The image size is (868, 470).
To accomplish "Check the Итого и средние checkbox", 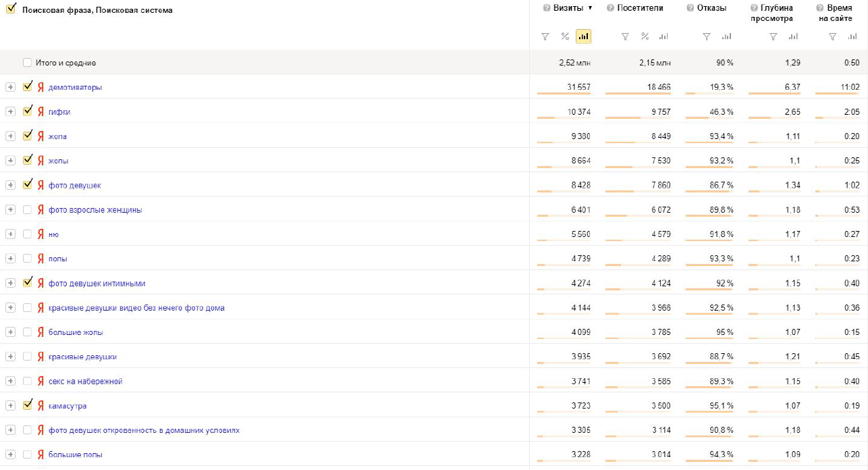I will pyautogui.click(x=28, y=63).
